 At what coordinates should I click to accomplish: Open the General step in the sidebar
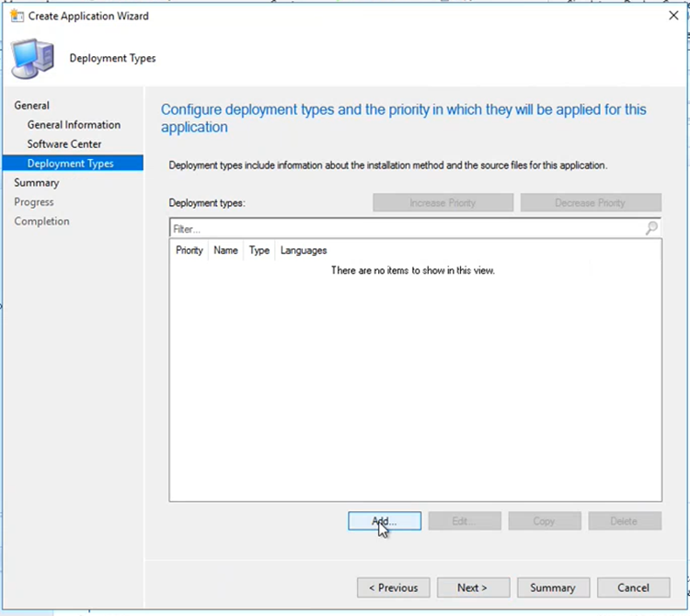[x=31, y=106]
